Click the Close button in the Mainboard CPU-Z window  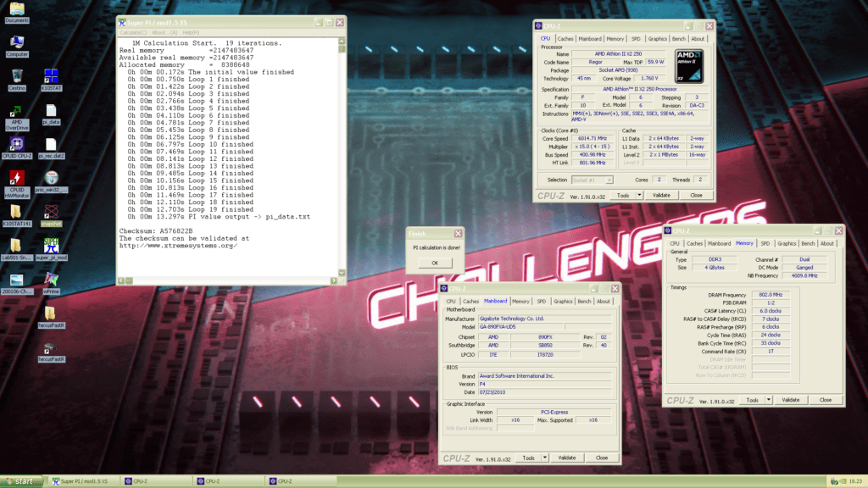click(602, 458)
